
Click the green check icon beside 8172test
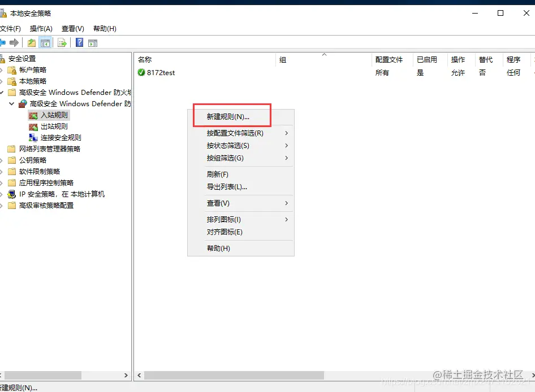tap(141, 72)
